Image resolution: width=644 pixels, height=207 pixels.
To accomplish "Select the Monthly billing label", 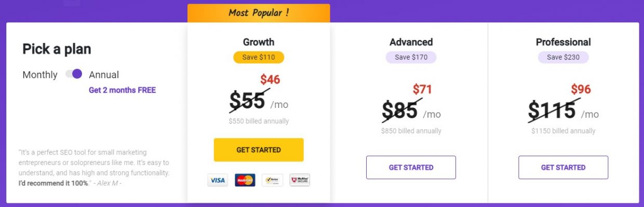I will pos(40,75).
